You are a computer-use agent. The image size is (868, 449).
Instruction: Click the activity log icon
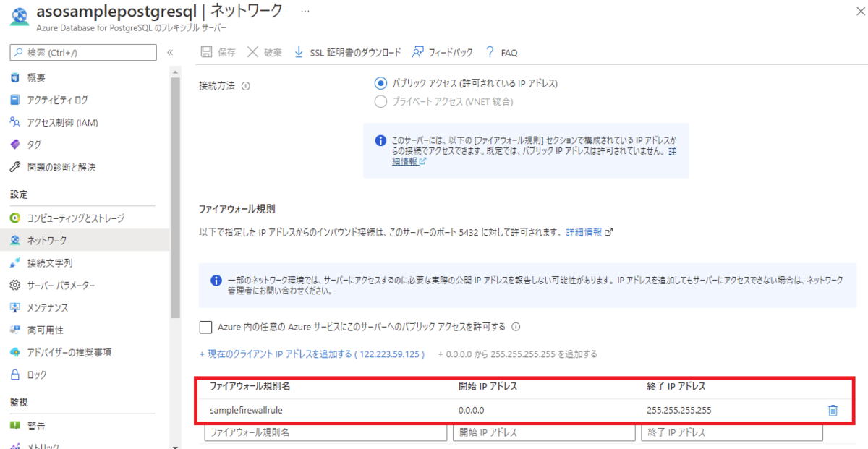[x=15, y=100]
